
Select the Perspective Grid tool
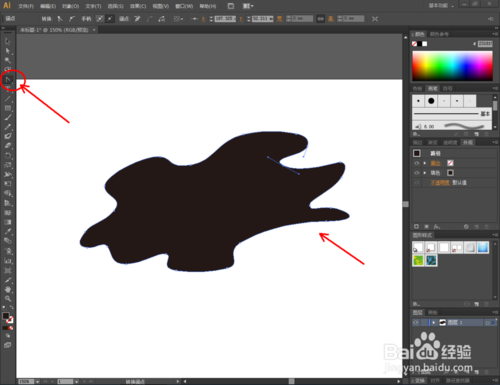click(x=8, y=203)
